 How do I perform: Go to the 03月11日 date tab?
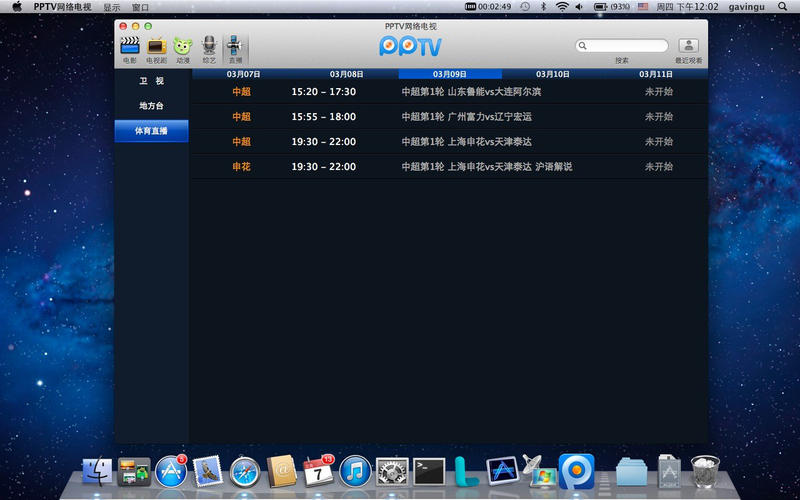coord(657,74)
